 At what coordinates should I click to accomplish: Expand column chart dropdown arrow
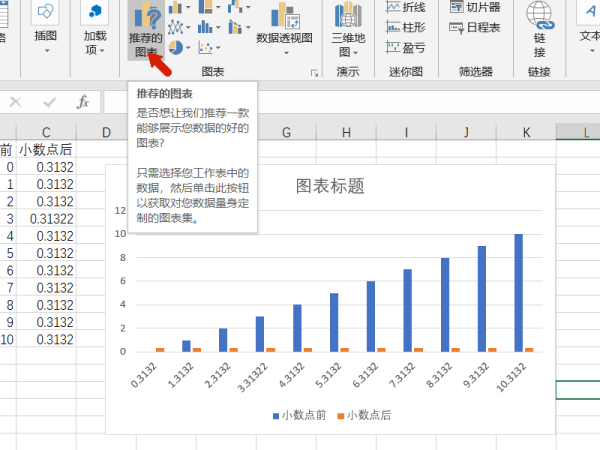coord(188,7)
